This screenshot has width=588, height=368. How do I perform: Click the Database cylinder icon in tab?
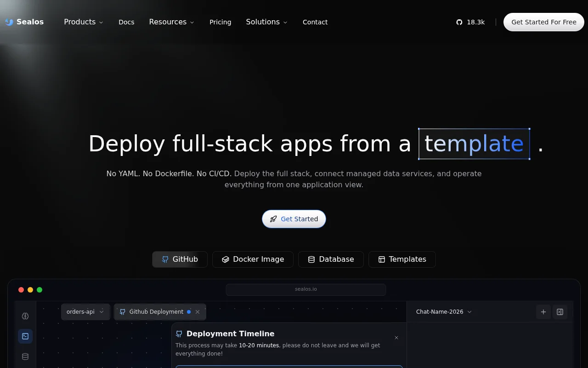pos(311,259)
